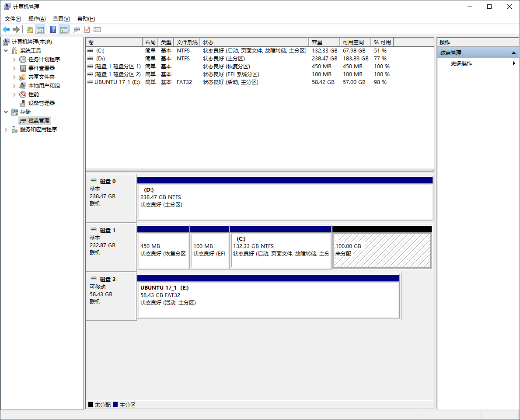Image resolution: width=520 pixels, height=420 pixels.
Task: Select the 450 MB recovery partition block
Action: point(163,247)
